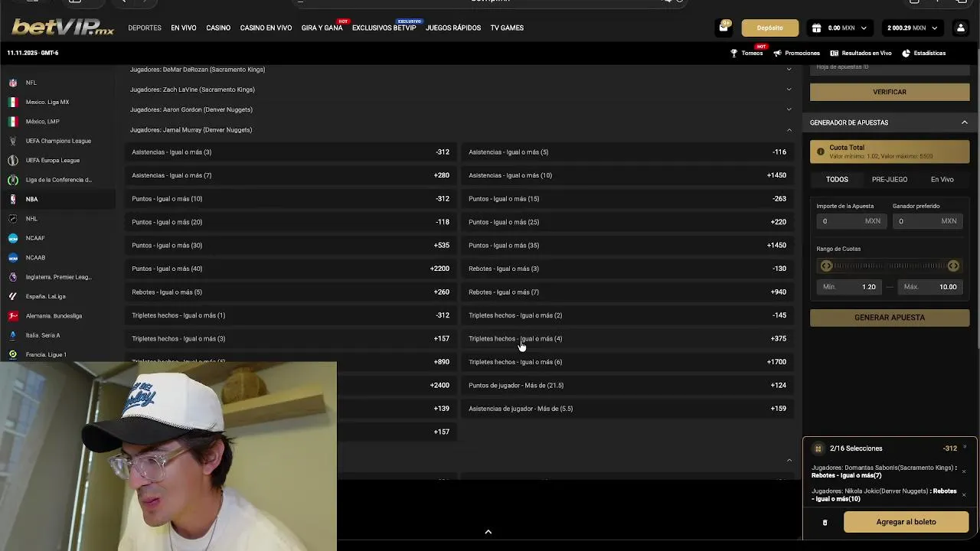The image size is (980, 551).
Task: Collapse the bet slip selections popup
Action: (965, 447)
